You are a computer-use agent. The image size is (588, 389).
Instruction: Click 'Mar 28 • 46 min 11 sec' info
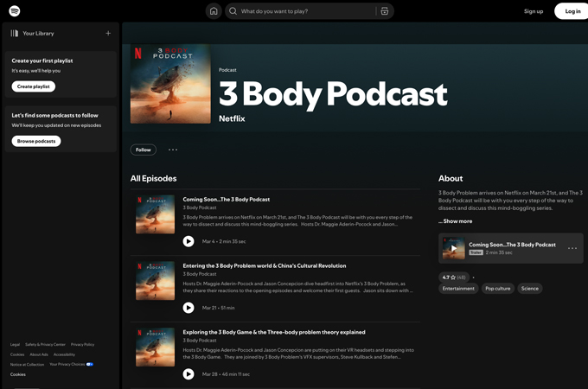(226, 374)
